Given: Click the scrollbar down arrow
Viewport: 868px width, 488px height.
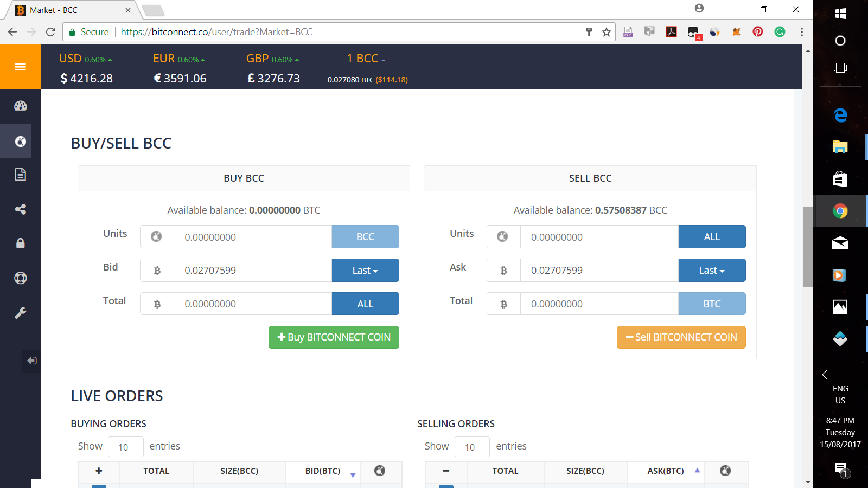Looking at the screenshot, I should 808,482.
